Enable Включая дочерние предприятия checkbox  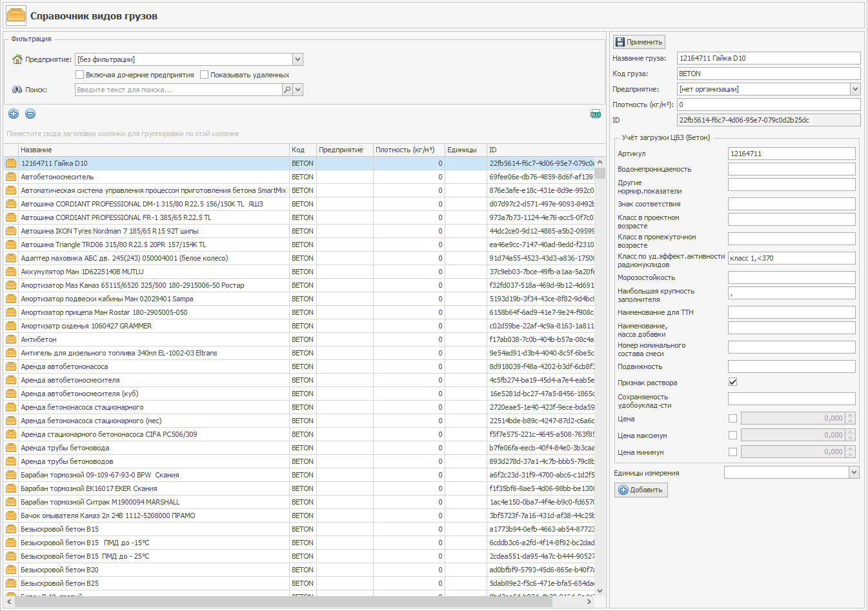coord(80,75)
